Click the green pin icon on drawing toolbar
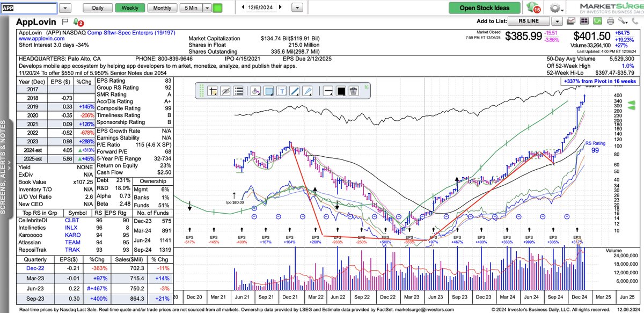644x313 pixels. [367, 86]
